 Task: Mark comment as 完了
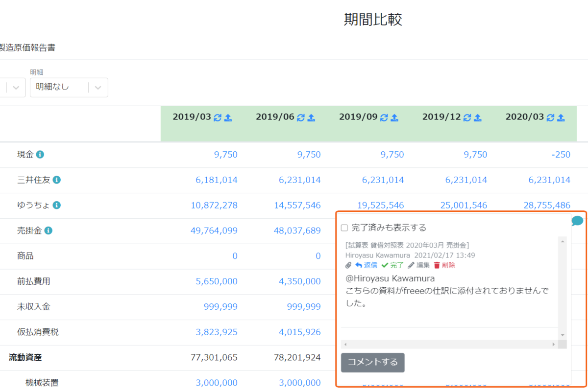tap(392, 265)
